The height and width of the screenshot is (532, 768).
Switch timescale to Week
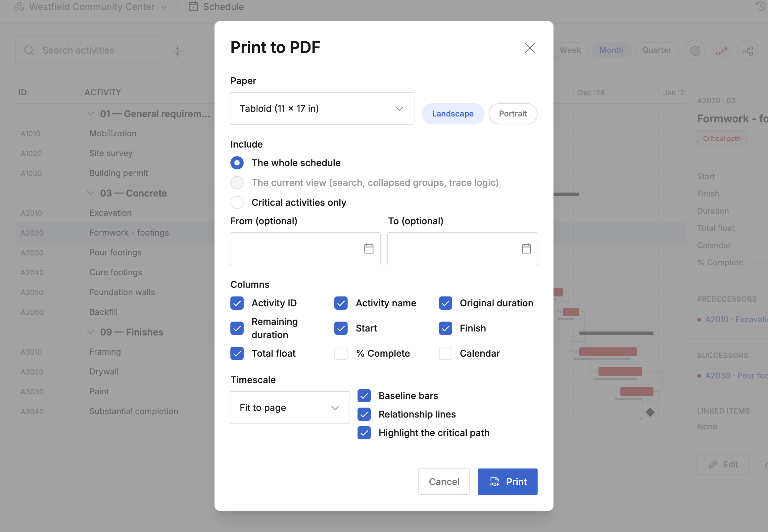tap(570, 50)
